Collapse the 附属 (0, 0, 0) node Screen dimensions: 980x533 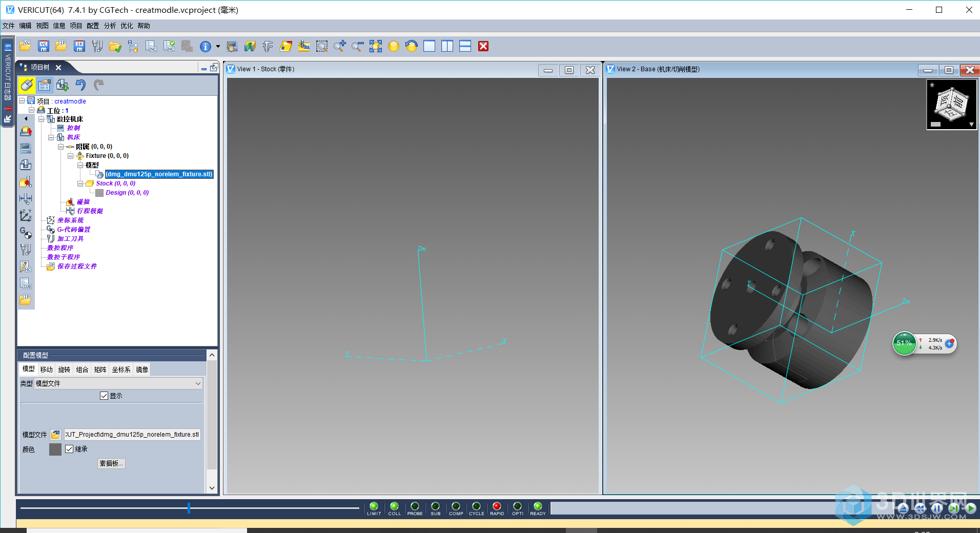coord(61,147)
